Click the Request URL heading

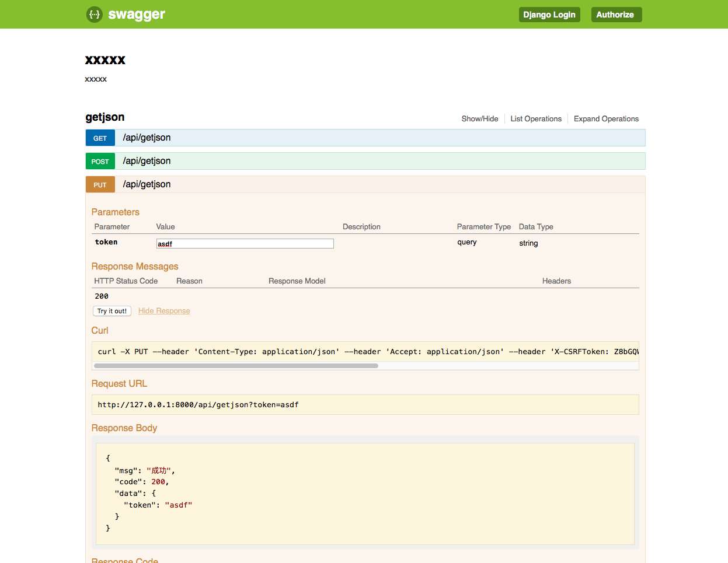pyautogui.click(x=119, y=383)
